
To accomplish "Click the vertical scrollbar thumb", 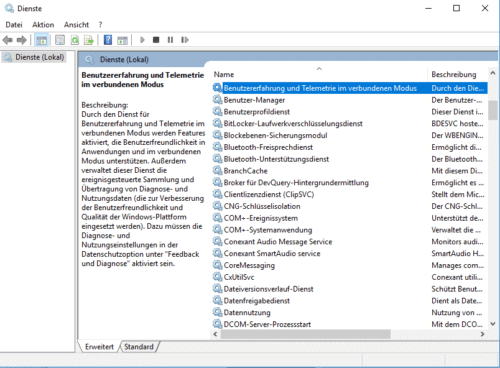I will click(493, 110).
